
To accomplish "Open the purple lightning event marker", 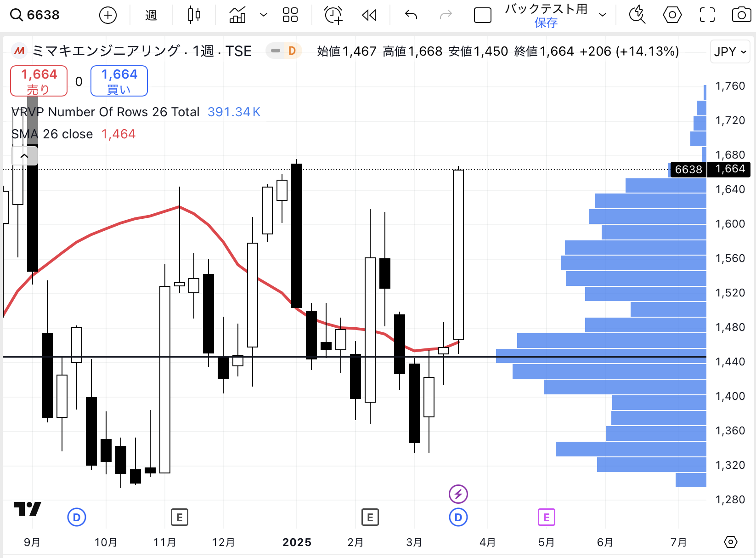I will click(458, 495).
